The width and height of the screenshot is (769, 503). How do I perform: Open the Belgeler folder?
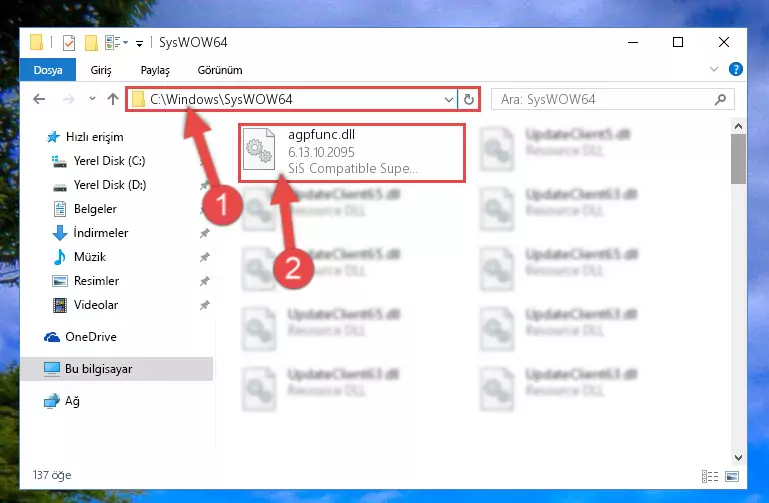tap(85, 209)
